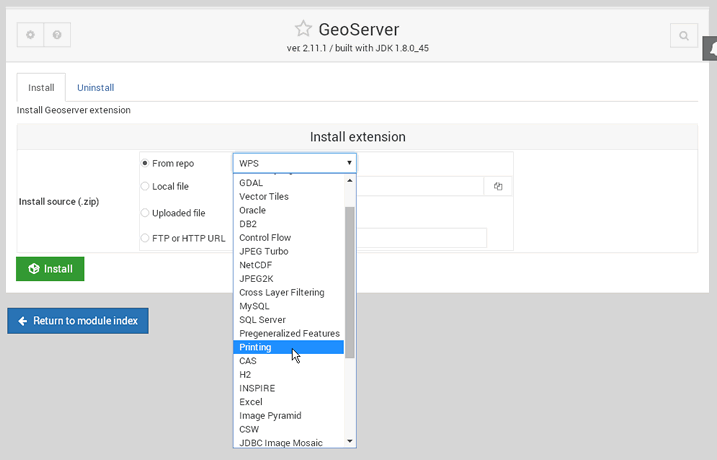The height and width of the screenshot is (460, 717).
Task: Open the notifications bell icon
Action: coord(711,48)
